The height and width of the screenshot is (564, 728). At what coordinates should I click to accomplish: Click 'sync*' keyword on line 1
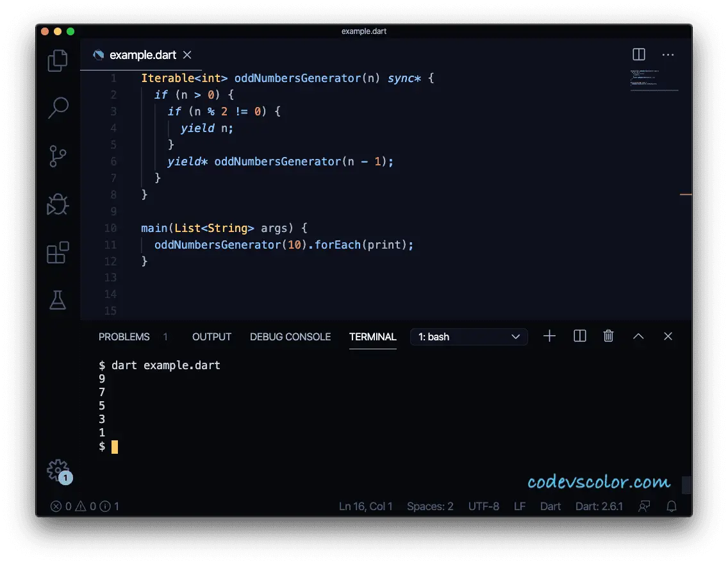(x=404, y=78)
